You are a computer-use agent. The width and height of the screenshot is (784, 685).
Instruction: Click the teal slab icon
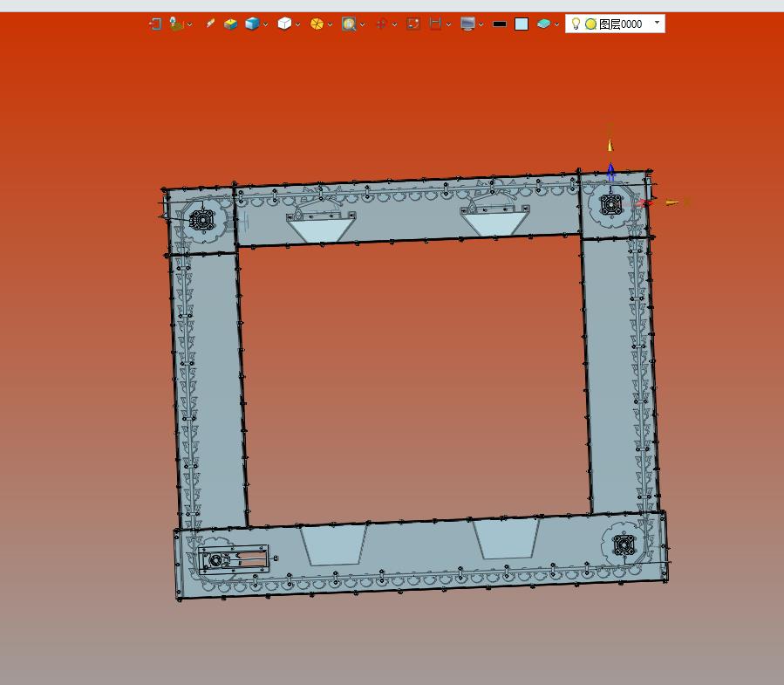click(543, 24)
